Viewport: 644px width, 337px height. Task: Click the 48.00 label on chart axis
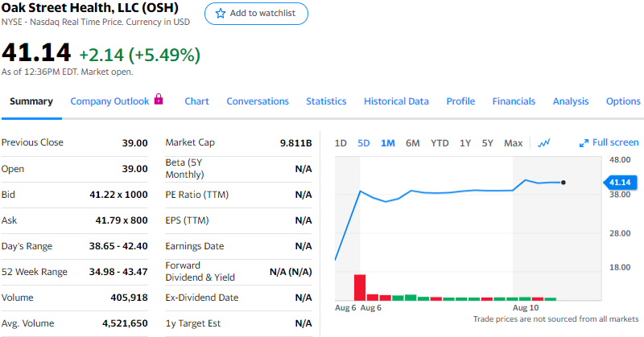pyautogui.click(x=620, y=160)
